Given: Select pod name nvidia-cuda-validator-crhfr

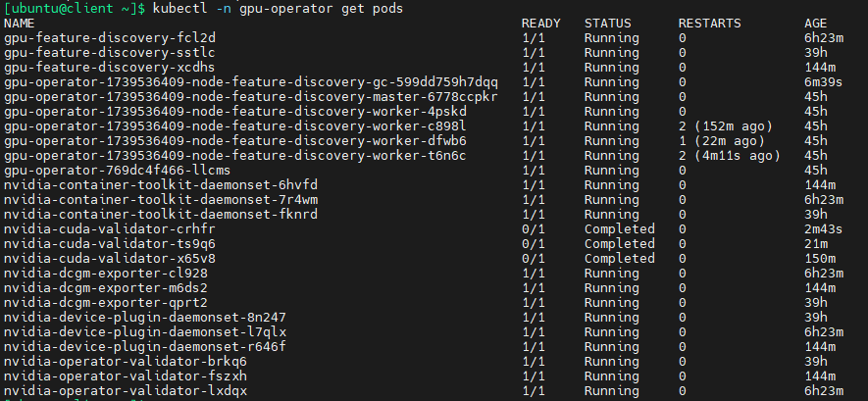Looking at the screenshot, I should pos(110,229).
